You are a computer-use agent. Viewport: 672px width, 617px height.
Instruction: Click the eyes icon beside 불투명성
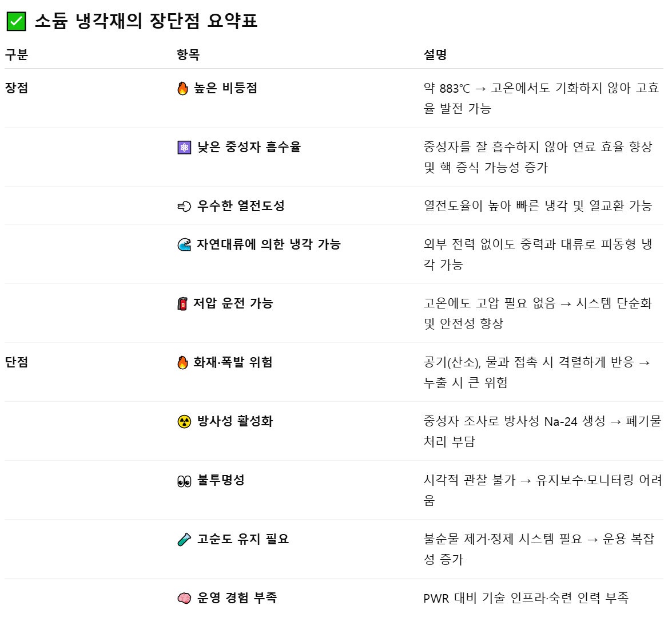[x=184, y=481]
